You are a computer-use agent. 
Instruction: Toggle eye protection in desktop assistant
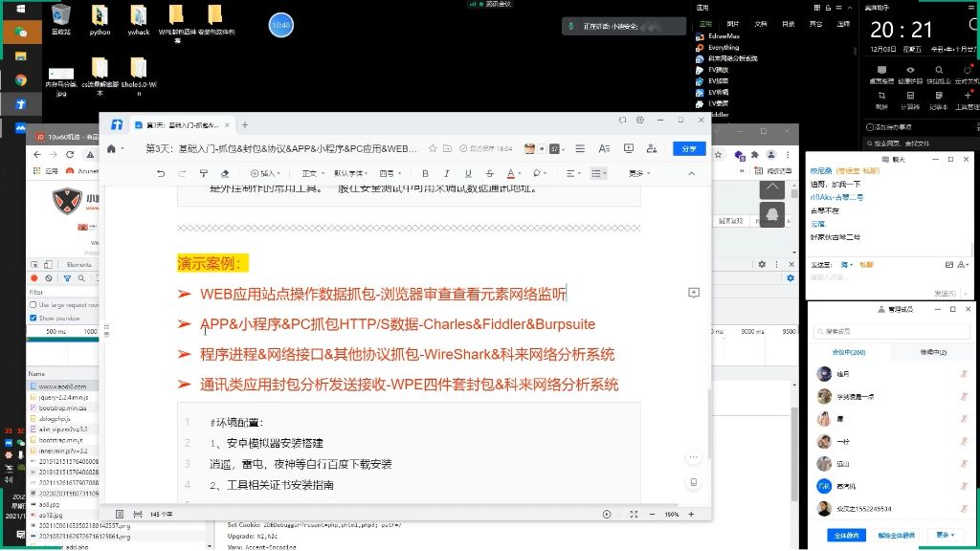point(910,74)
